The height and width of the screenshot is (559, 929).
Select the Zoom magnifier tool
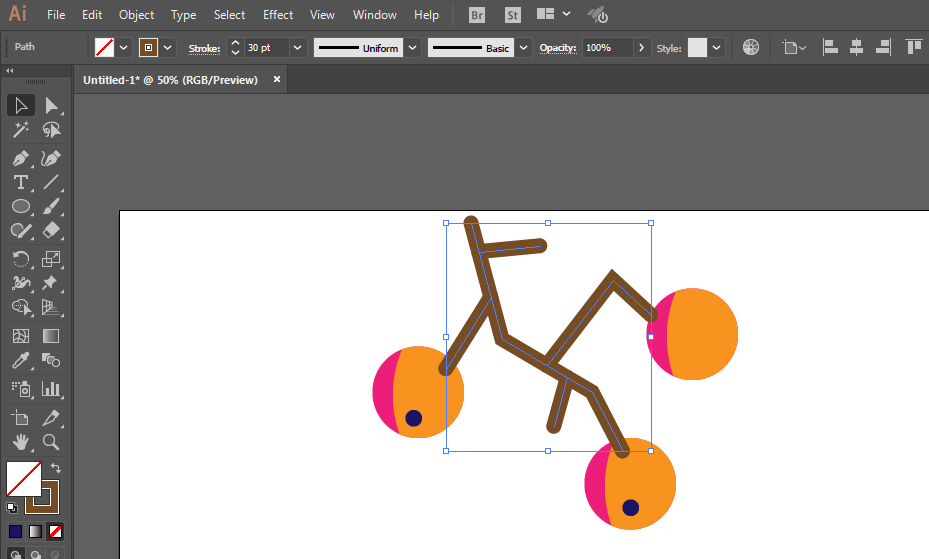pyautogui.click(x=51, y=442)
